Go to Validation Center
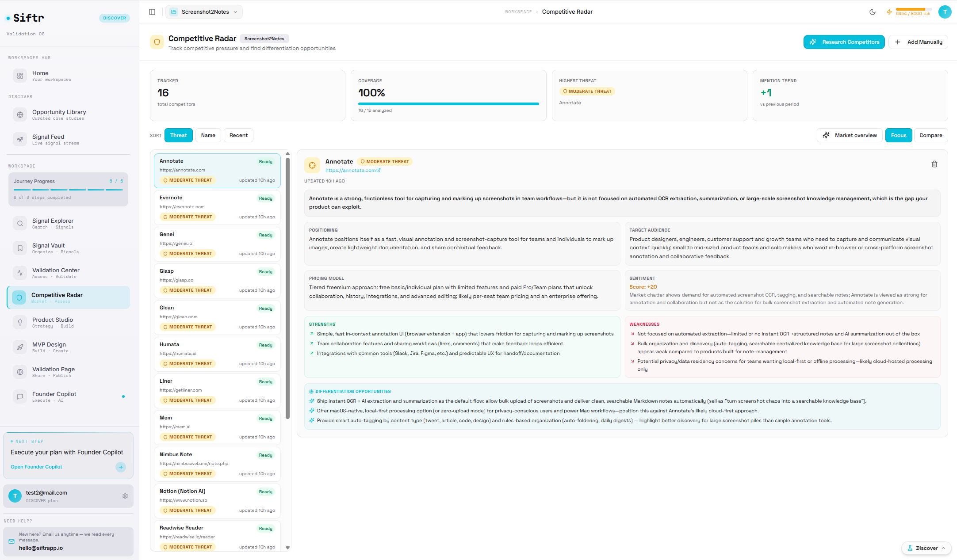This screenshot has width=957, height=560. pyautogui.click(x=56, y=273)
